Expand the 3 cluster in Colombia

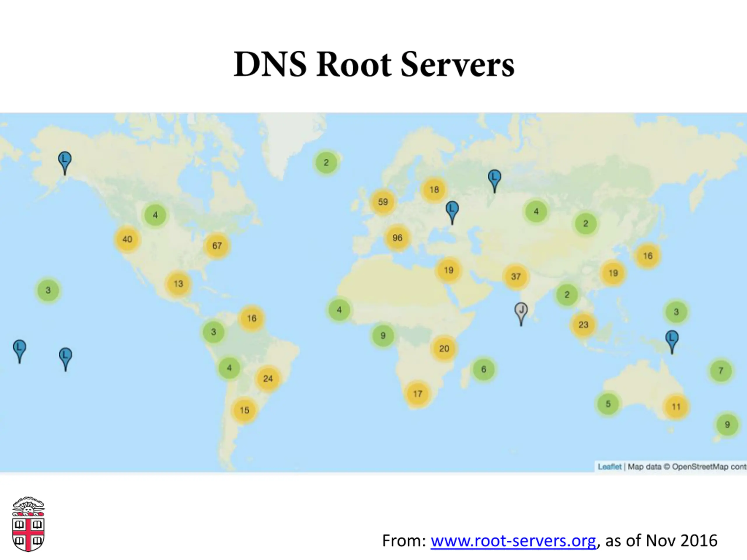pos(213,332)
